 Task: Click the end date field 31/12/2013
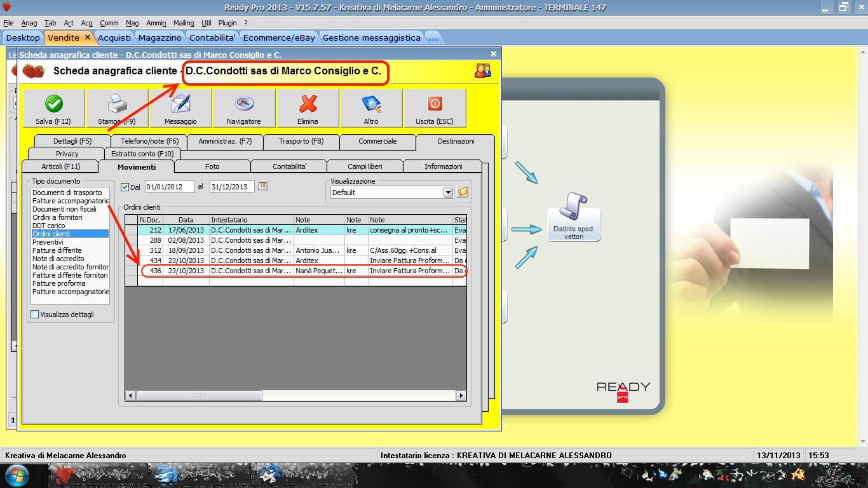231,187
